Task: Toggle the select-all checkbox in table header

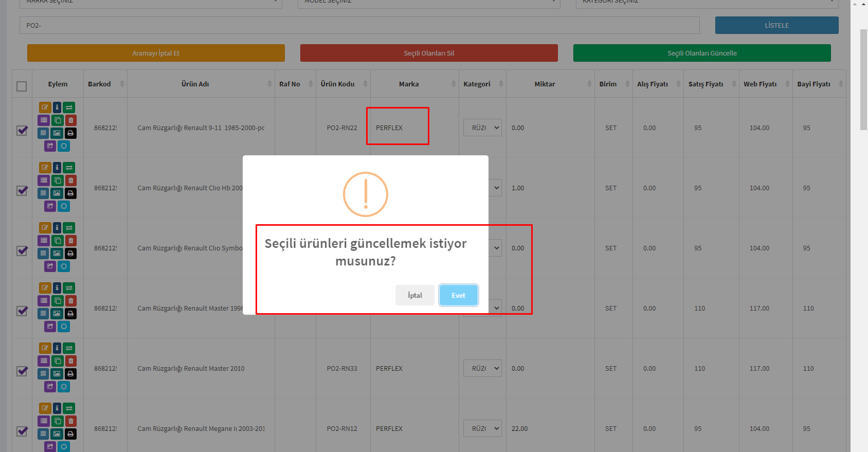Action: click(22, 86)
